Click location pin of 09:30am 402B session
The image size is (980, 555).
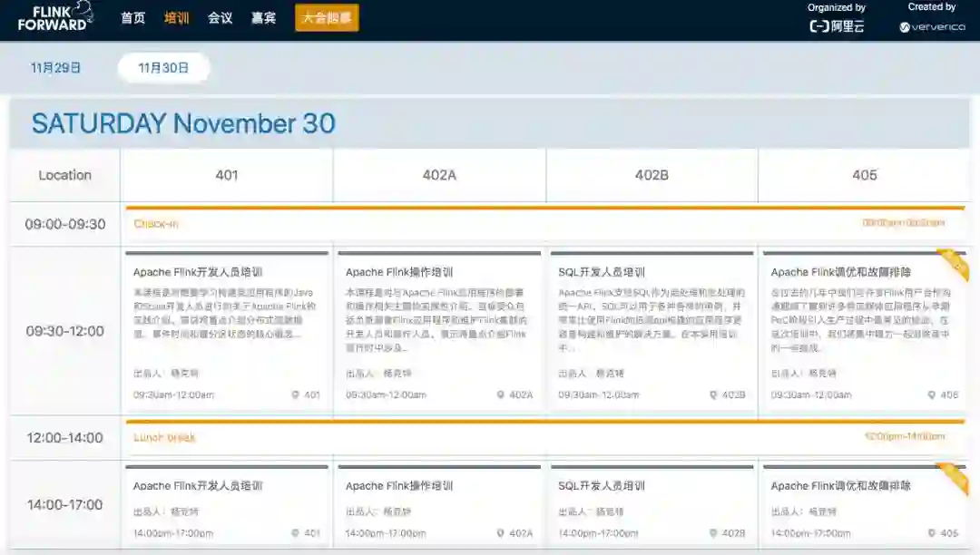click(x=713, y=394)
